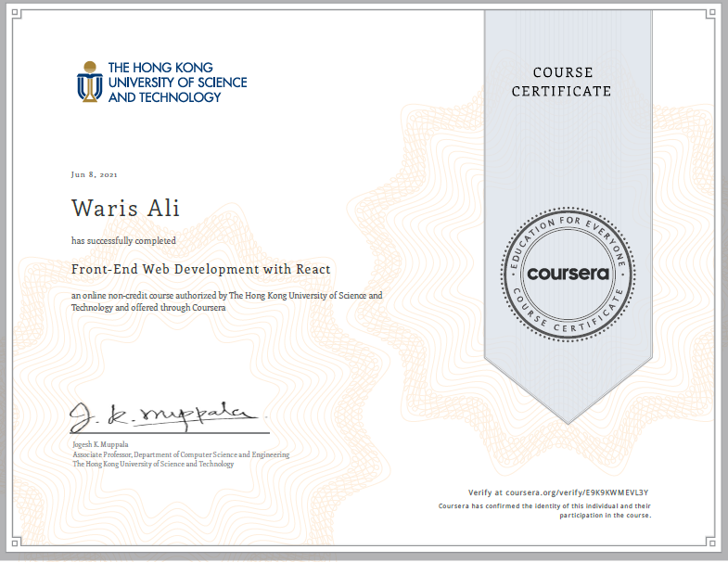
Task: Click 'Coursera has confirmed the identity' statement
Action: [544, 510]
